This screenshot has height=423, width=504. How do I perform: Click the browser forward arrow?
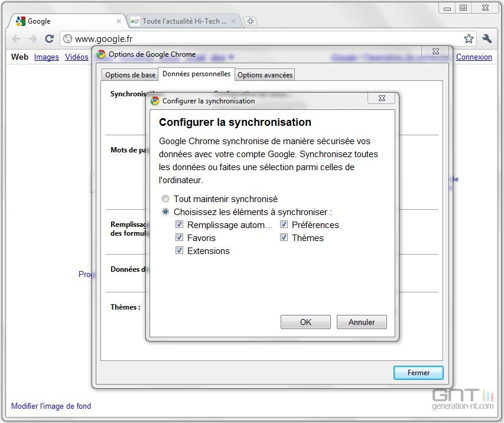pyautogui.click(x=32, y=39)
